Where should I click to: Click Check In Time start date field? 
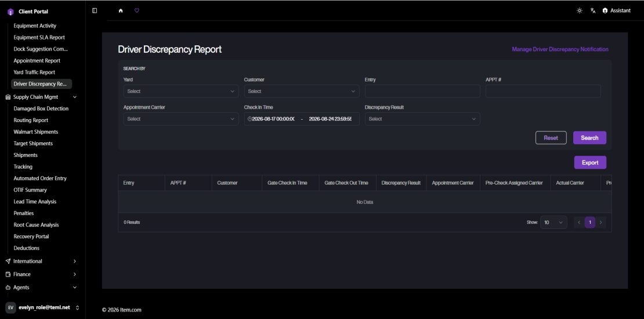click(x=273, y=119)
